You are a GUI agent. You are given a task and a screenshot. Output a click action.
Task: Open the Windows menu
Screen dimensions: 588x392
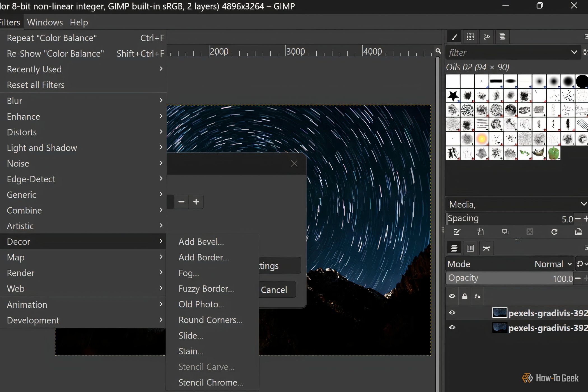click(x=45, y=22)
